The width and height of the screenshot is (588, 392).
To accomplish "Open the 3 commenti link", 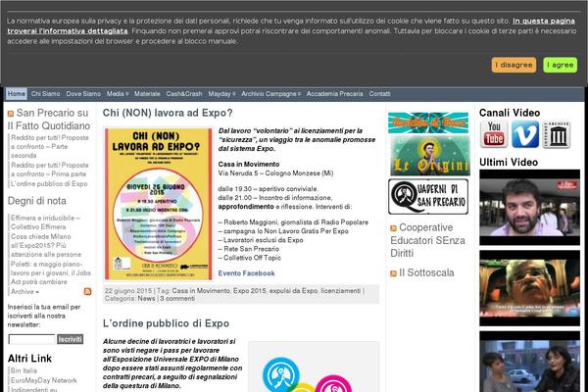I will [x=177, y=299].
